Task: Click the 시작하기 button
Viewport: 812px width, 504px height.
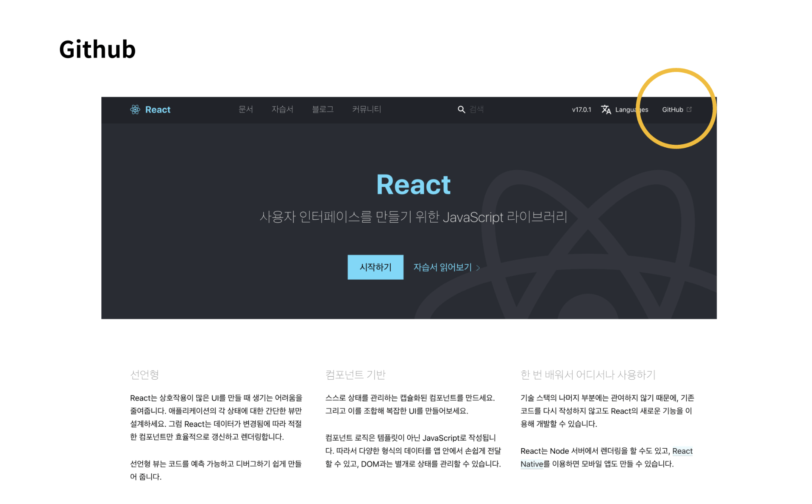Action: [x=375, y=267]
